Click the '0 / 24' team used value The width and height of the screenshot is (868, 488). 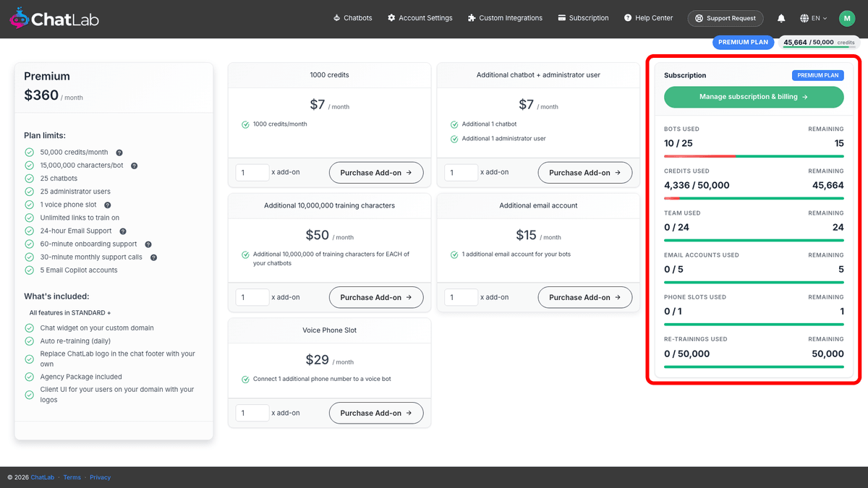tap(676, 227)
